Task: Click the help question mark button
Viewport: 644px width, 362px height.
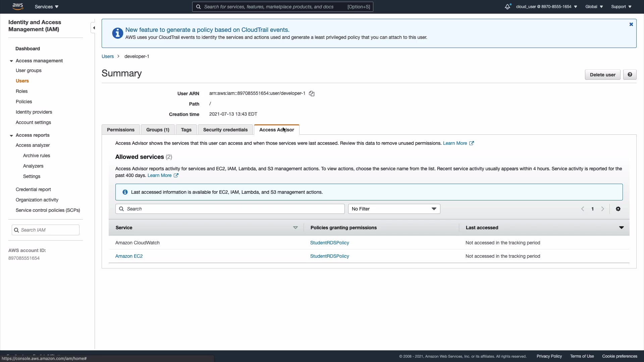Action: [630, 75]
